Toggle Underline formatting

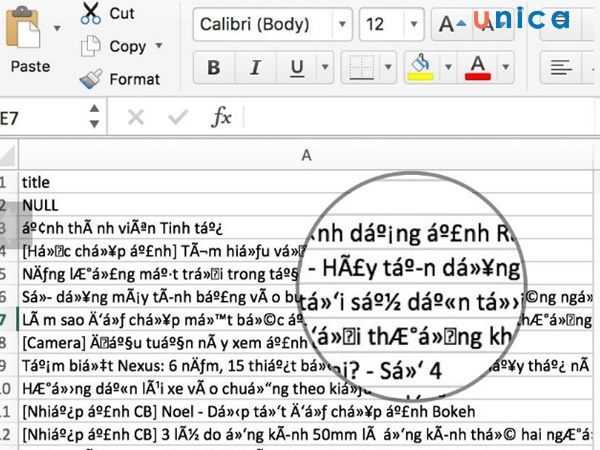tap(297, 67)
